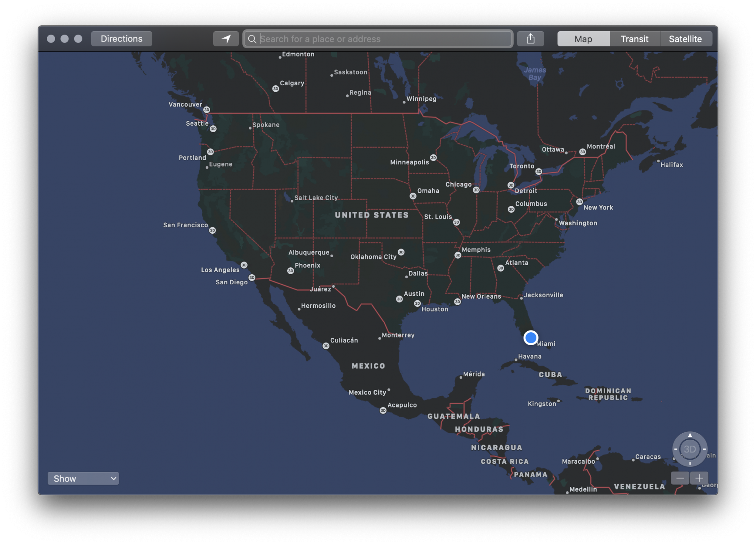This screenshot has height=545, width=756.
Task: Switch to Transit view tab
Action: (635, 39)
